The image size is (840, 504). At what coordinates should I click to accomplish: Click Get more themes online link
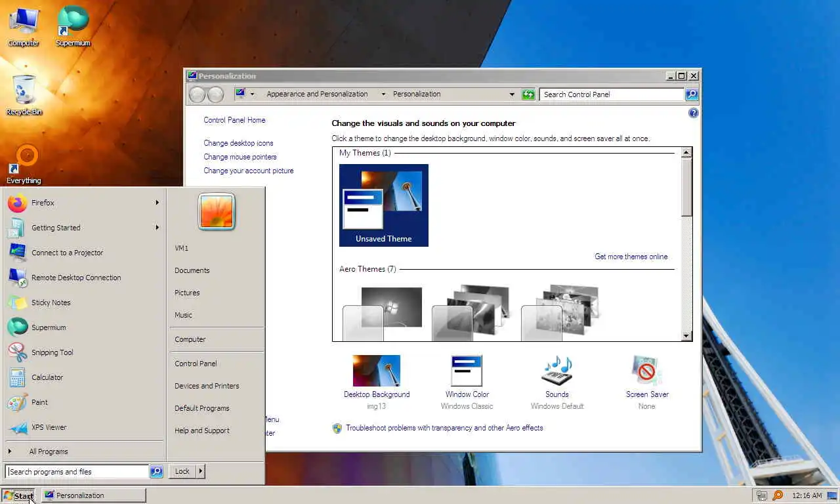pyautogui.click(x=631, y=257)
